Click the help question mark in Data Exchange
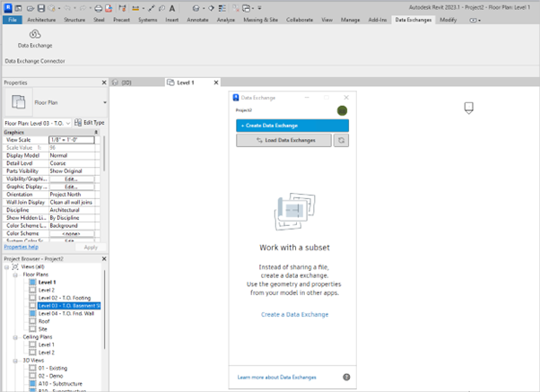This screenshot has height=392, width=540. coord(346,377)
